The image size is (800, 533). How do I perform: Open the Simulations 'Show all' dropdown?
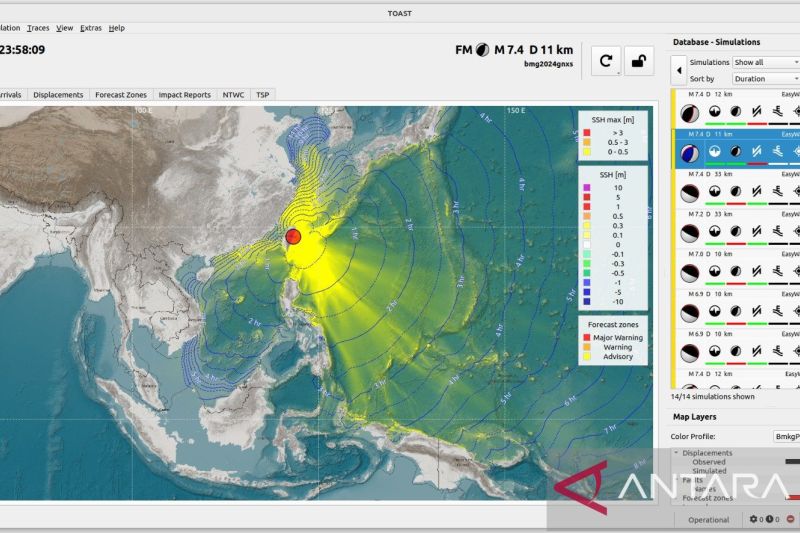pos(766,62)
